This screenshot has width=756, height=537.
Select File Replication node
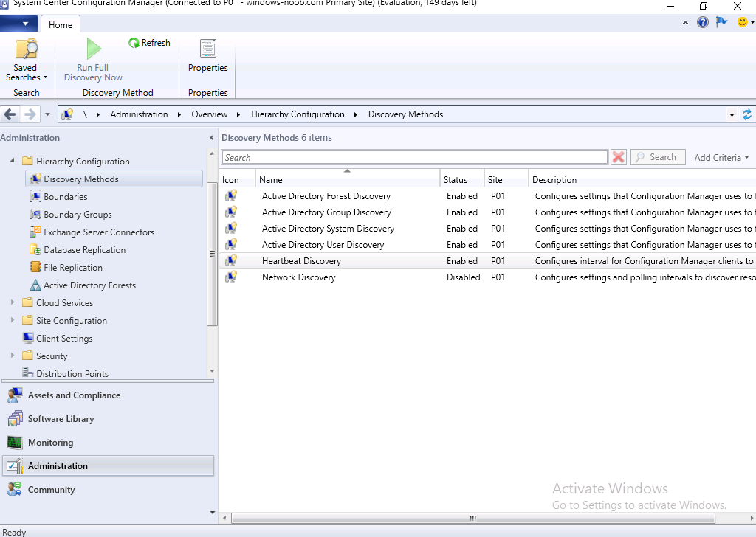(x=66, y=268)
